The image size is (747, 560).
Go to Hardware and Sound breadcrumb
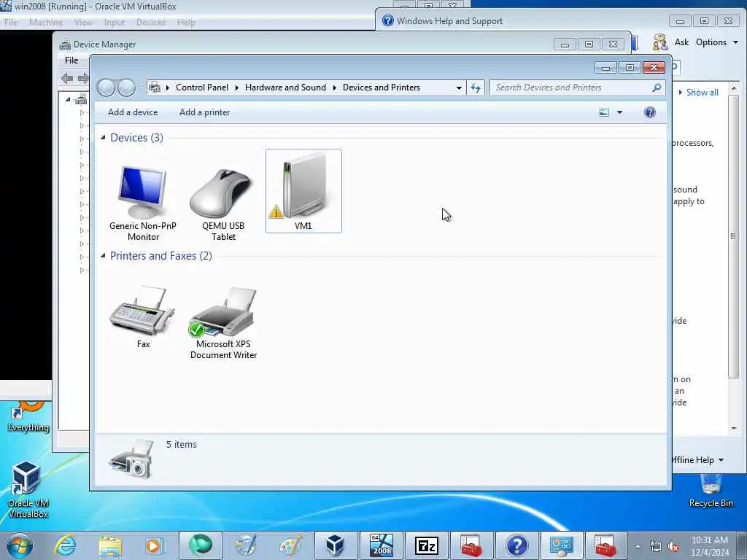[x=285, y=87]
